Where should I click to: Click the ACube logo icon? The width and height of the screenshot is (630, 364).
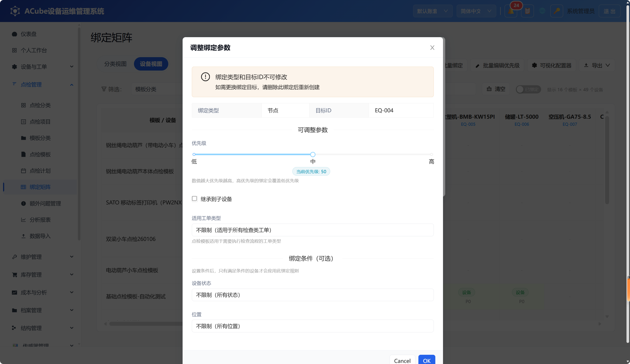point(15,11)
